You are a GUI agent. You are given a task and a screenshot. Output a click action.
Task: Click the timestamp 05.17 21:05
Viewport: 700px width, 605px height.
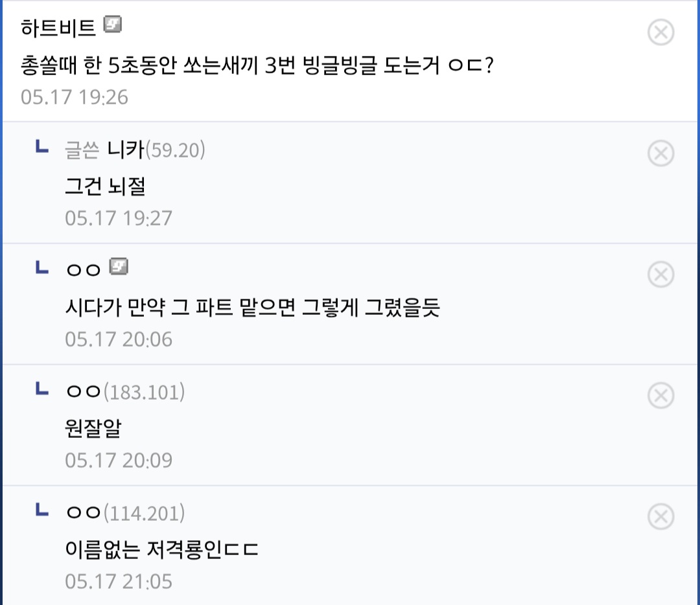point(119,582)
